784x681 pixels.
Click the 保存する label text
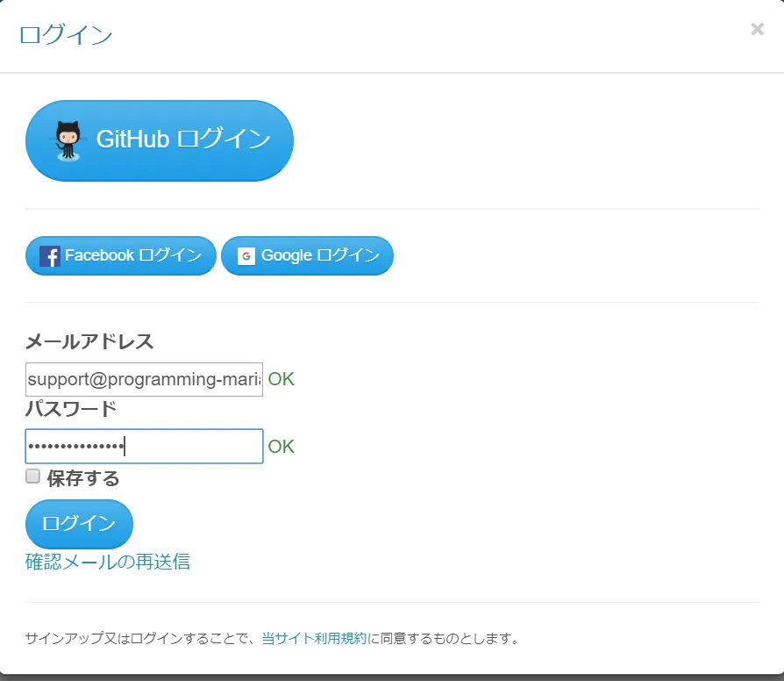83,478
